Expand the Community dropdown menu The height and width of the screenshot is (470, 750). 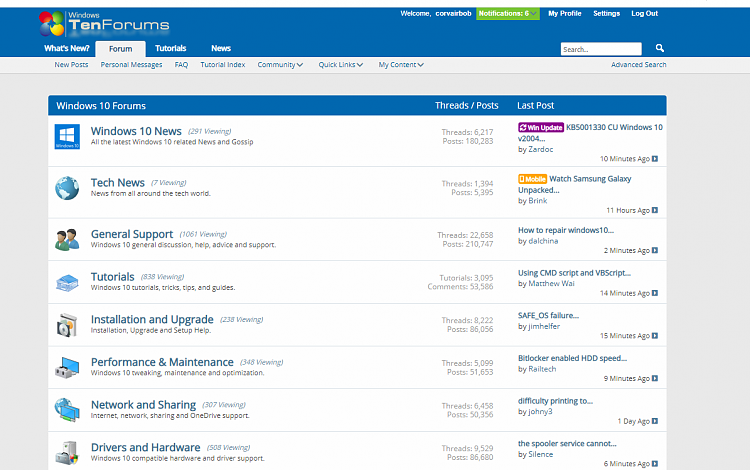click(280, 65)
